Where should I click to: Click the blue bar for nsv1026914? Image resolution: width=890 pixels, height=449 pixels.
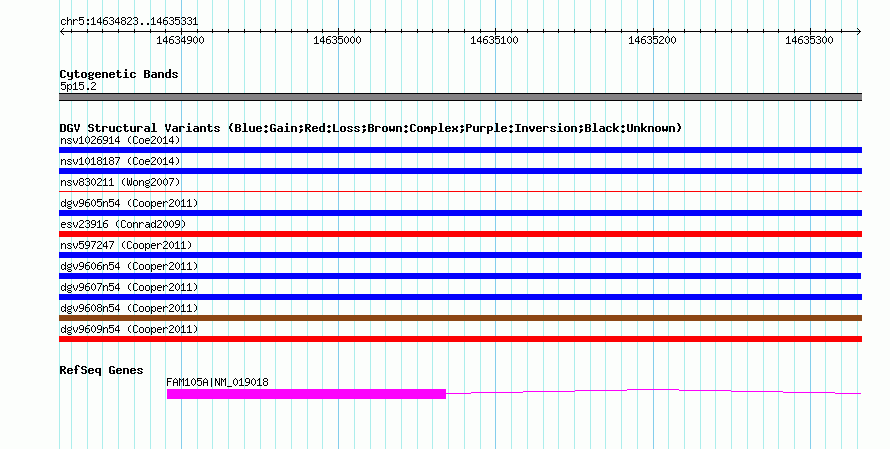[x=460, y=150]
